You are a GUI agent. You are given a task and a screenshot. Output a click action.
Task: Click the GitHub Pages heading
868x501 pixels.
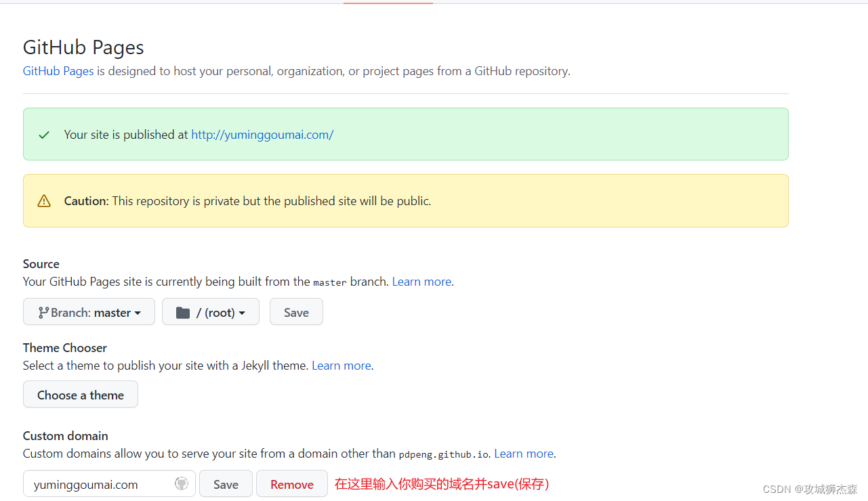pos(83,47)
